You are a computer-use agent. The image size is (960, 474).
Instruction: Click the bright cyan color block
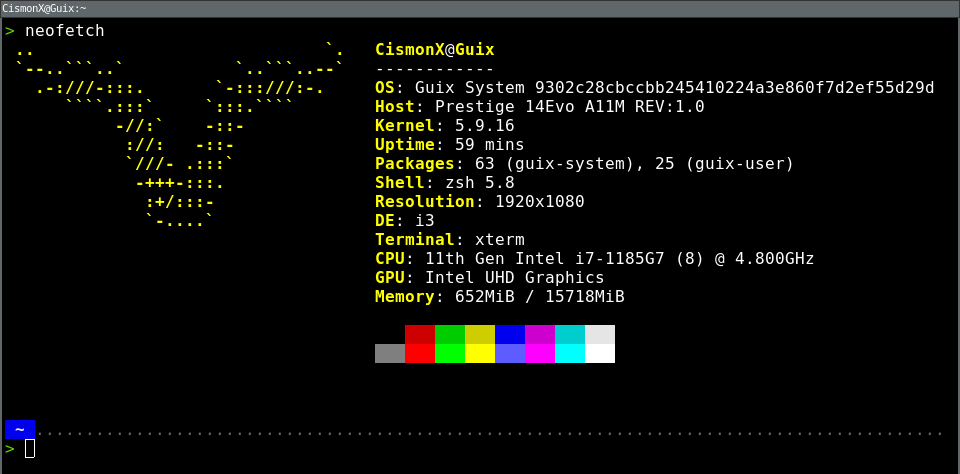point(570,353)
